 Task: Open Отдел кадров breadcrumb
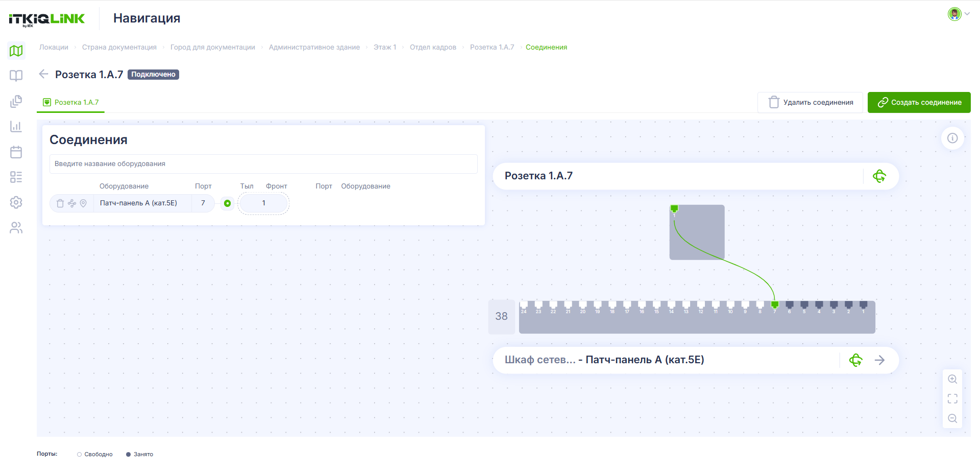433,47
